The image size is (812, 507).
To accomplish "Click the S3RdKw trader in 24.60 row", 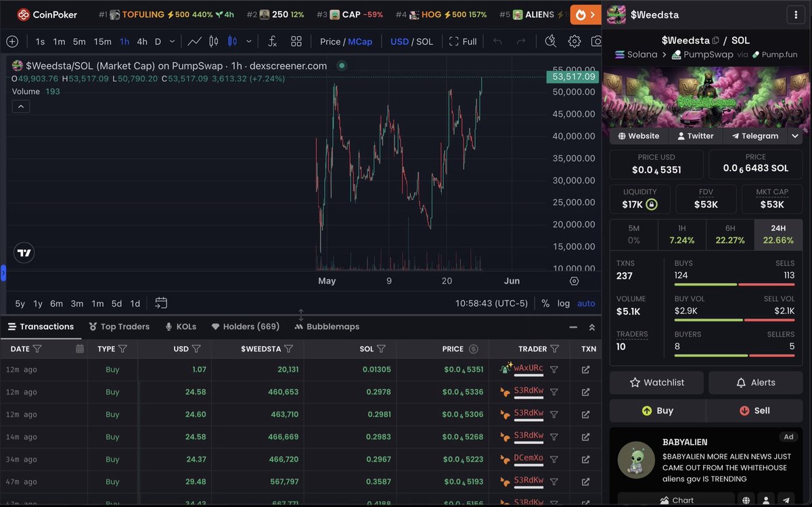I will pyautogui.click(x=528, y=413).
